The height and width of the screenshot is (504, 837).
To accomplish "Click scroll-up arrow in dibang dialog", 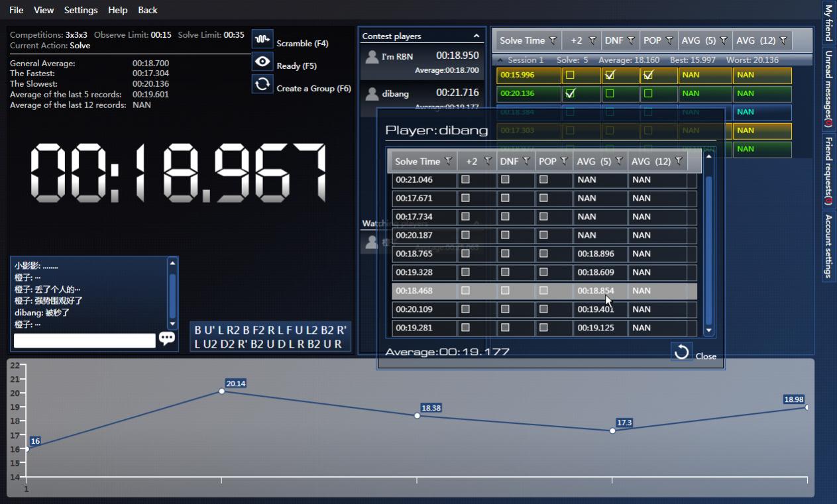I will (x=708, y=156).
